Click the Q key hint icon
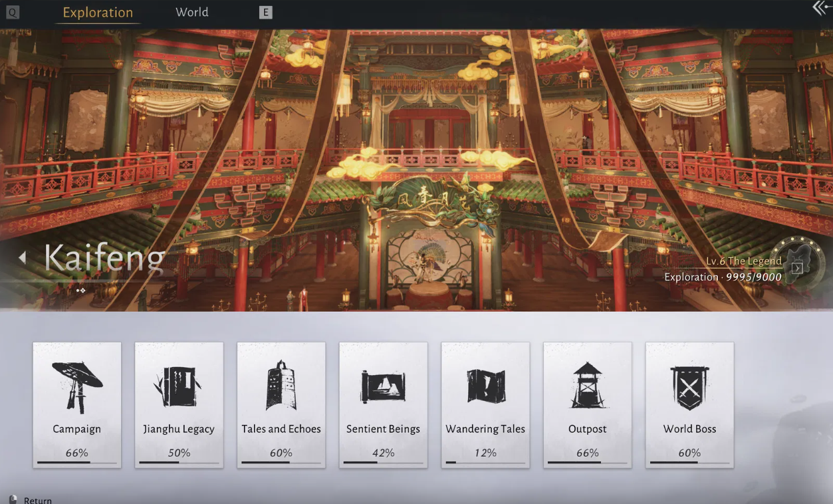 pos(13,12)
